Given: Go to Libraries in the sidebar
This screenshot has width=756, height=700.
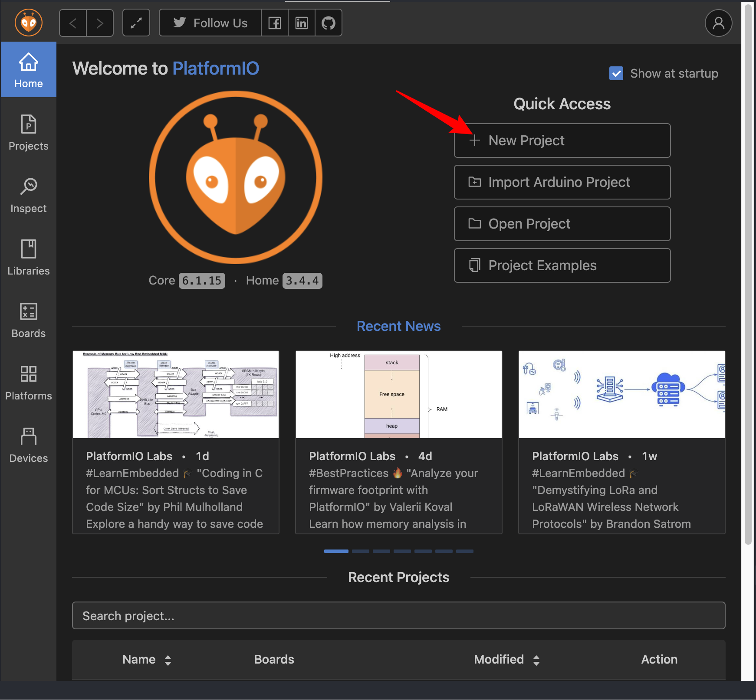Looking at the screenshot, I should (29, 258).
